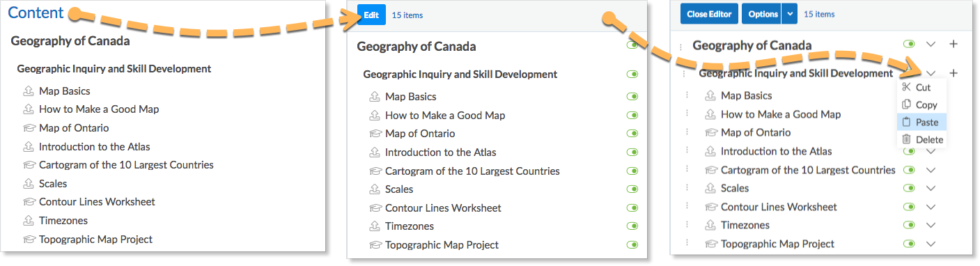Click plus icon beside Geography of Canada in editor
The height and width of the screenshot is (266, 980).
pyautogui.click(x=954, y=44)
